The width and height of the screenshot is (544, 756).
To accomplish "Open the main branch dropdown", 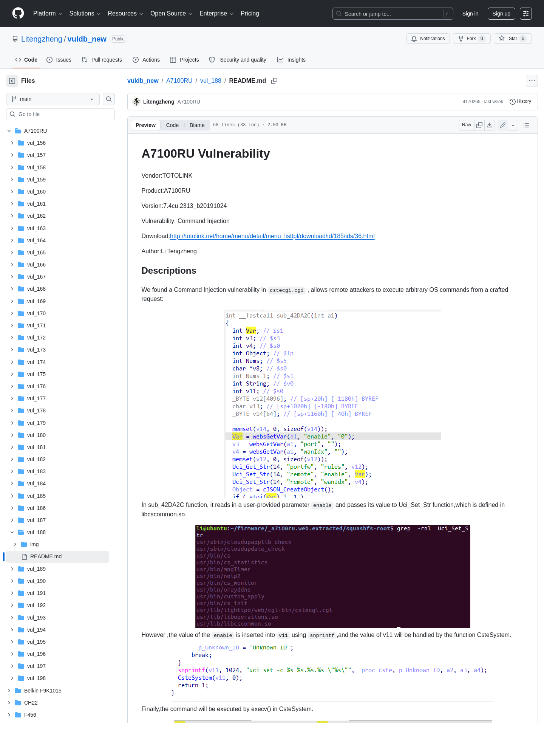I will tap(53, 99).
